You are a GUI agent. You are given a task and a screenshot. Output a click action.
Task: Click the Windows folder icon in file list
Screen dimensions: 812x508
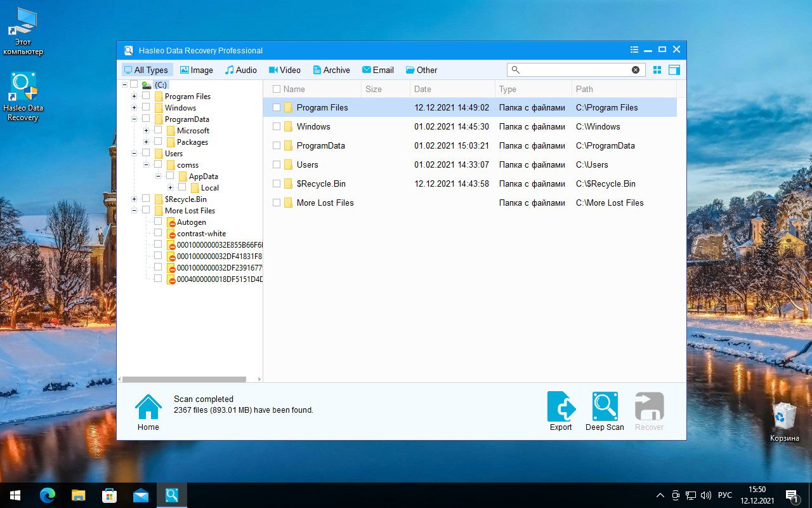pyautogui.click(x=288, y=126)
